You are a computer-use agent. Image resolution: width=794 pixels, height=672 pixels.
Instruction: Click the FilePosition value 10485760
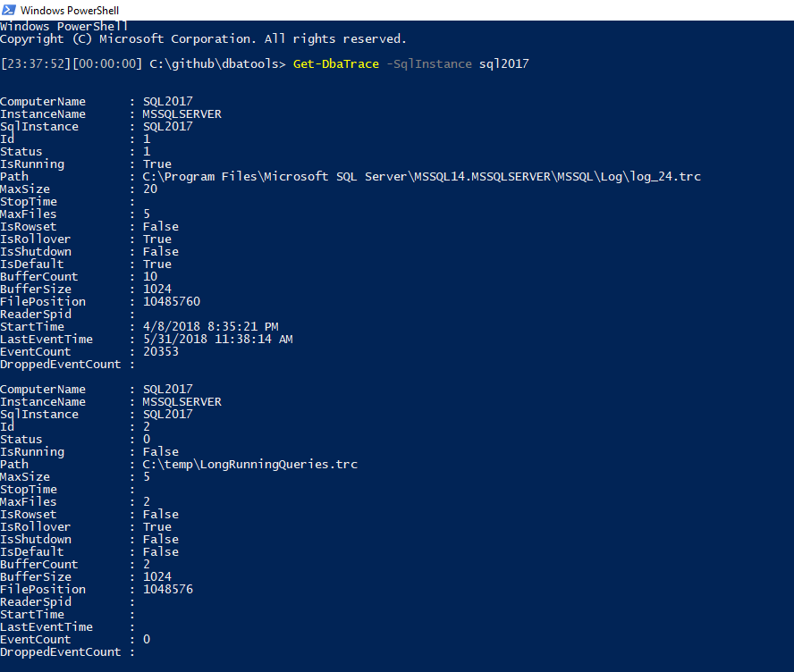coord(172,302)
